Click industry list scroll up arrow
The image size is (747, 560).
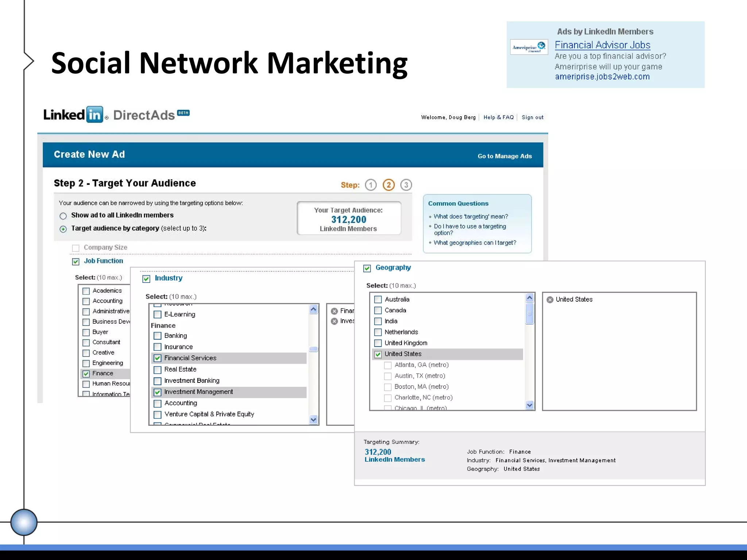point(313,310)
